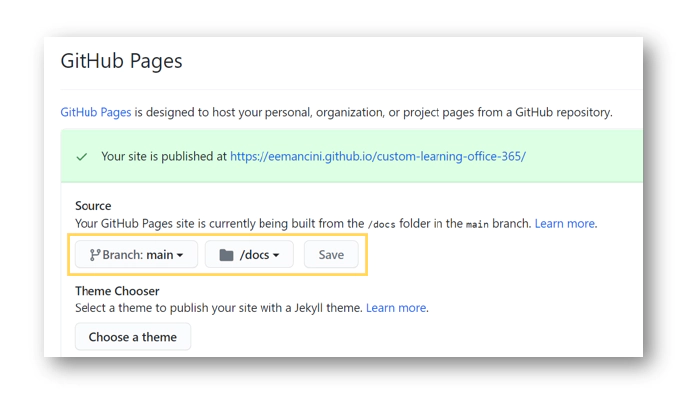Open the Branch: main dropdown

pyautogui.click(x=136, y=254)
